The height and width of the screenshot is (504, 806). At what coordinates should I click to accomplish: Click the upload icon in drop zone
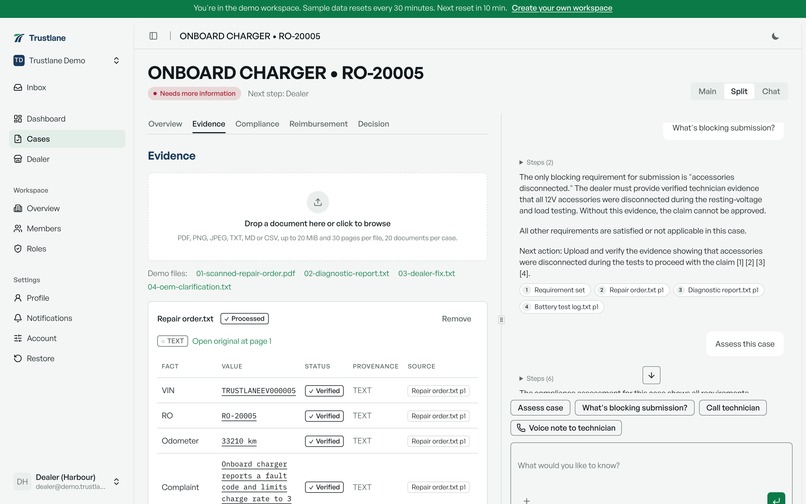[318, 202]
